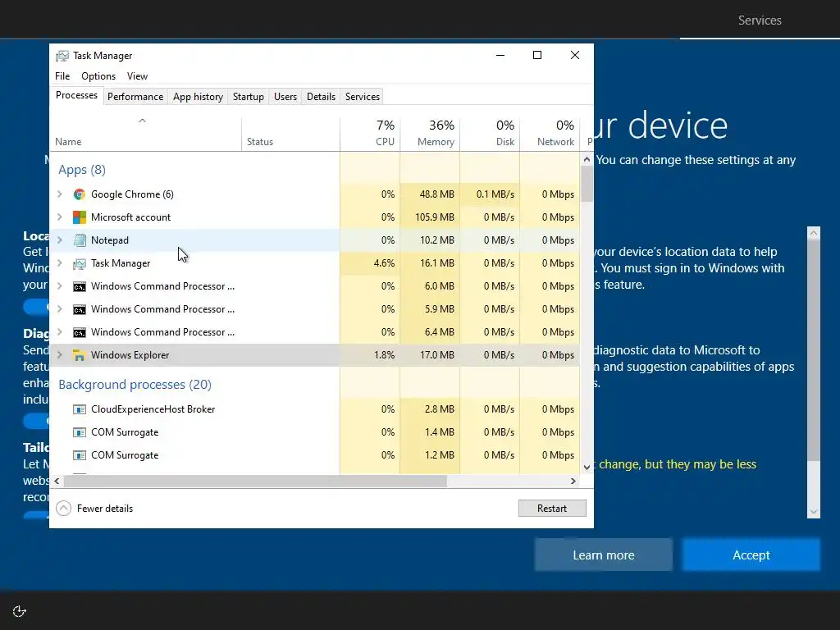Viewport: 840px width, 630px height.
Task: Click horizontal scrollbar left arrow
Action: (57, 481)
